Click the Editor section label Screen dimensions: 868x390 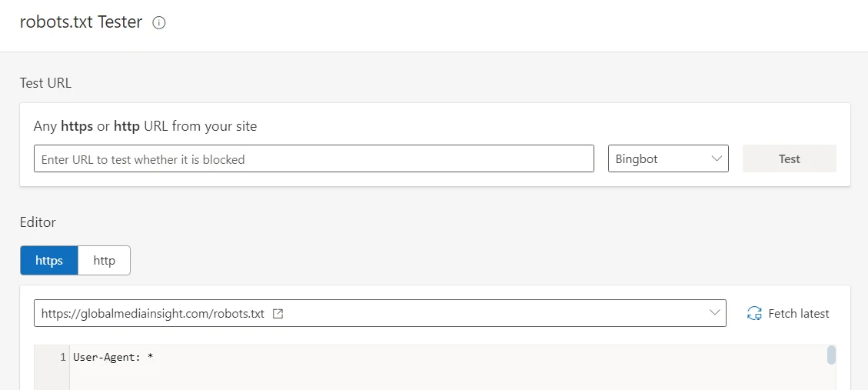38,222
